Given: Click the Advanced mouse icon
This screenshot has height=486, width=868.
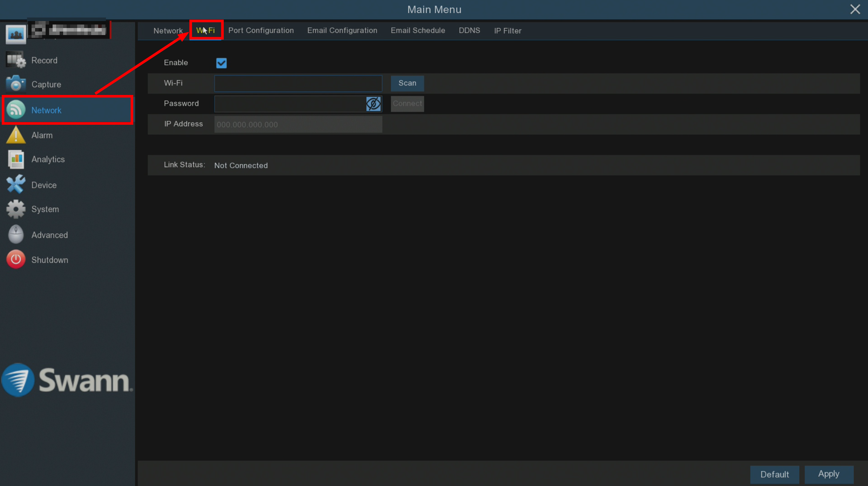Looking at the screenshot, I should point(16,235).
